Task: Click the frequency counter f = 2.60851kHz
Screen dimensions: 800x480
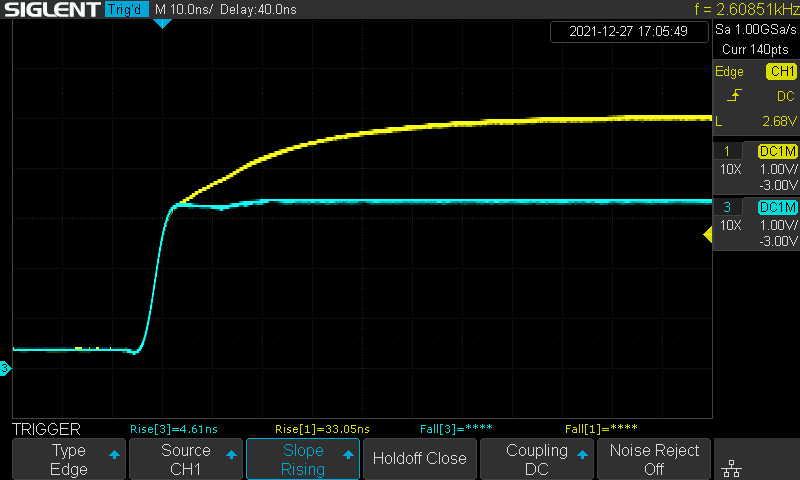Action: point(747,9)
